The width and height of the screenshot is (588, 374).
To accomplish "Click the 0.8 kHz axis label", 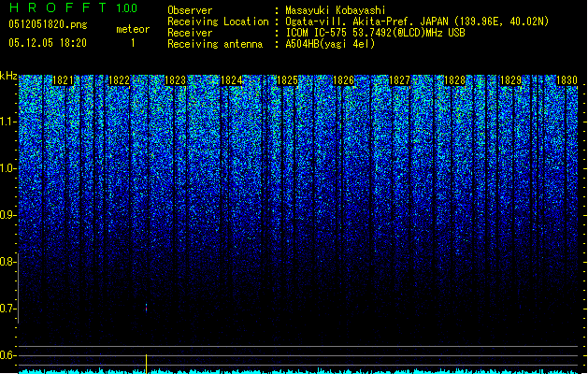I will tap(8, 262).
